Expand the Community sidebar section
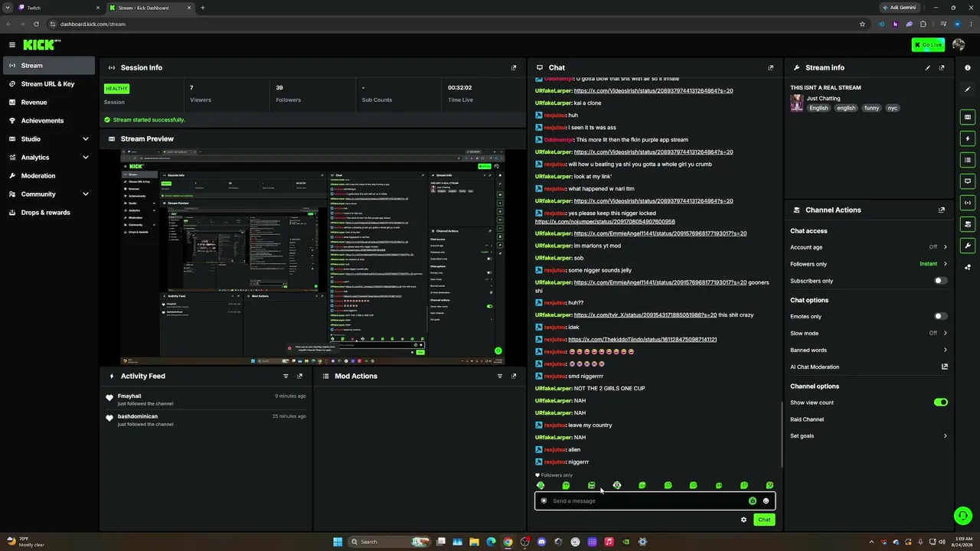This screenshot has height=551, width=980. (x=86, y=194)
